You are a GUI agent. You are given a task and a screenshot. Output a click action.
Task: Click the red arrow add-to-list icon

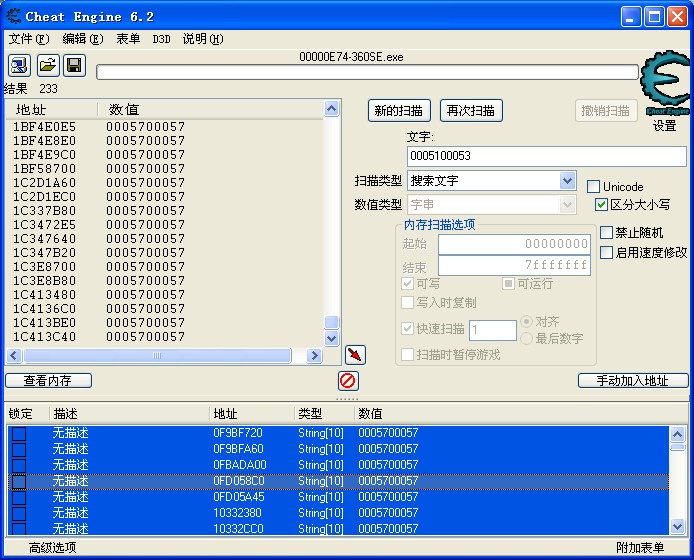pos(355,355)
